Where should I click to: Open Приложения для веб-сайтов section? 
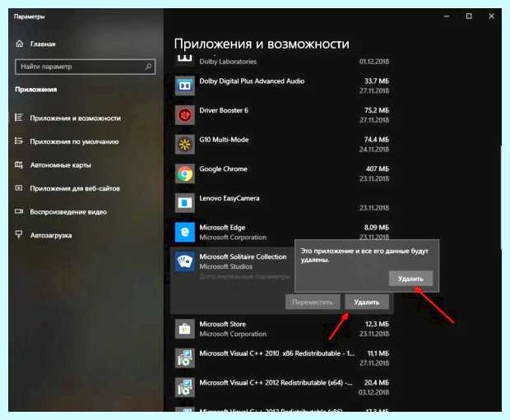point(75,188)
